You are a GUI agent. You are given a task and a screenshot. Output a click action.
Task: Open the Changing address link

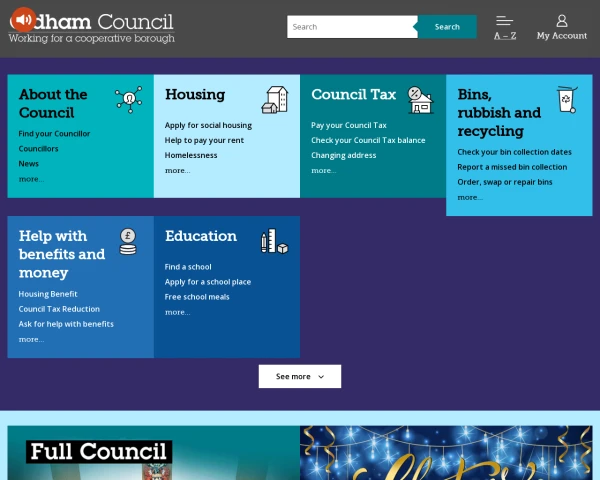[344, 155]
